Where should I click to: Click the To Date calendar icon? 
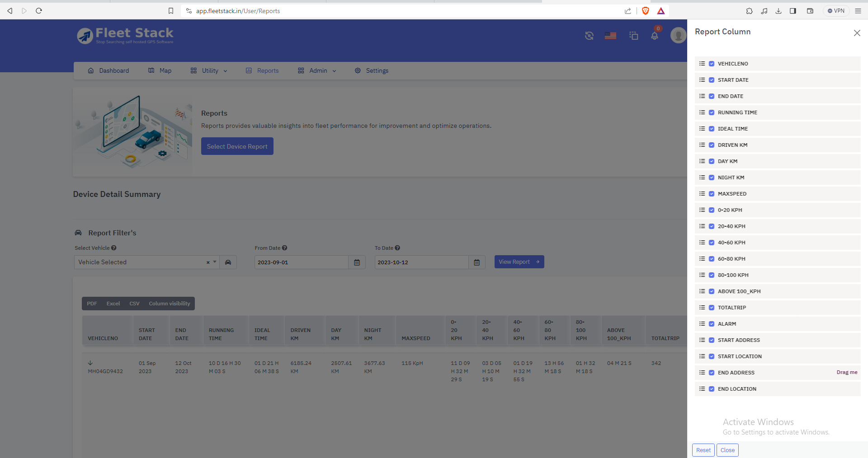[476, 262]
